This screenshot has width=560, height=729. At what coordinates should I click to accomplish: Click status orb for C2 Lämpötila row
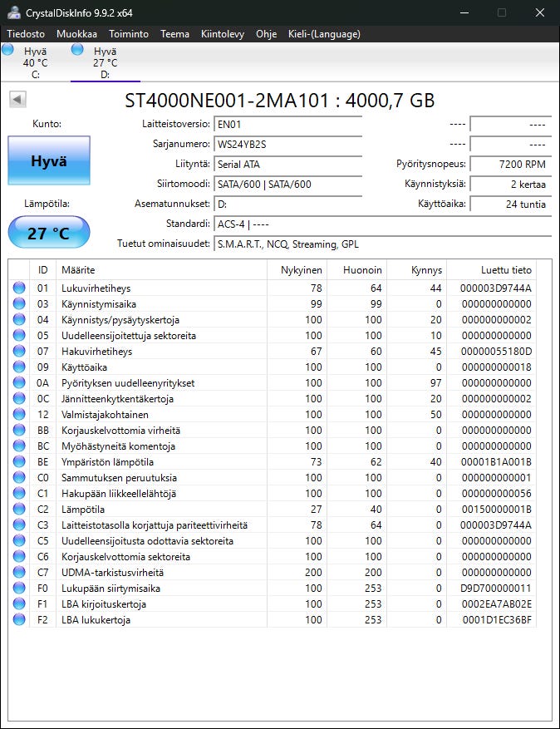pyautogui.click(x=19, y=509)
